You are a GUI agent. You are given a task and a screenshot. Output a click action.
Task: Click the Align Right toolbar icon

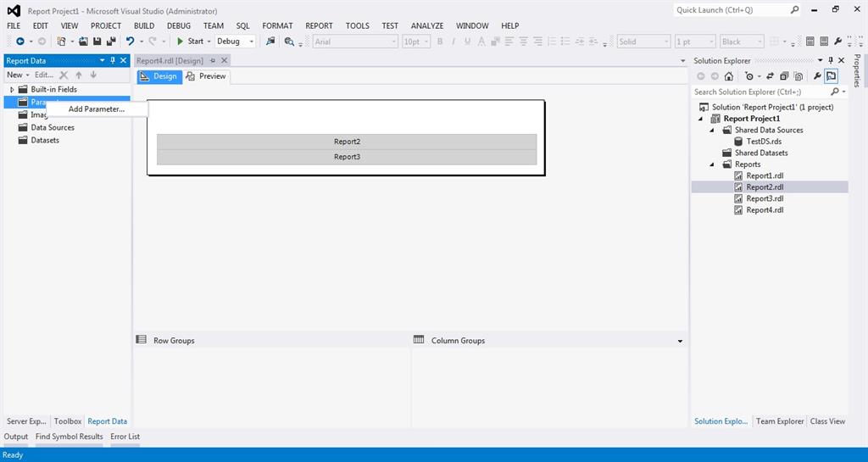(537, 42)
